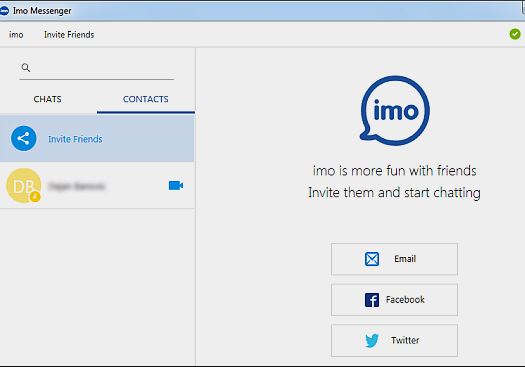Invite friends via Facebook button

click(394, 300)
